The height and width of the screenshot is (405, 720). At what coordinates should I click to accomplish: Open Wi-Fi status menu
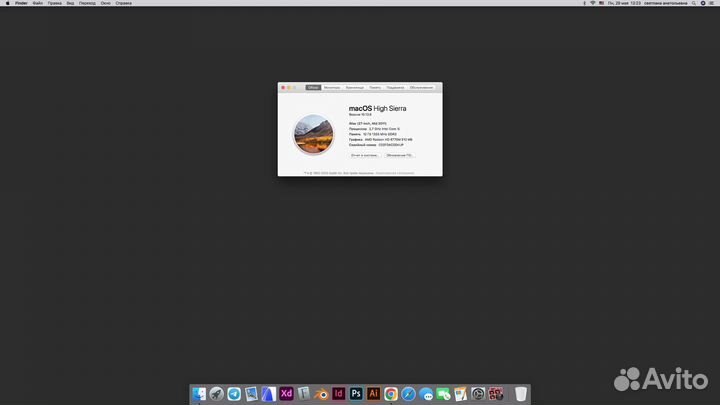coord(593,3)
